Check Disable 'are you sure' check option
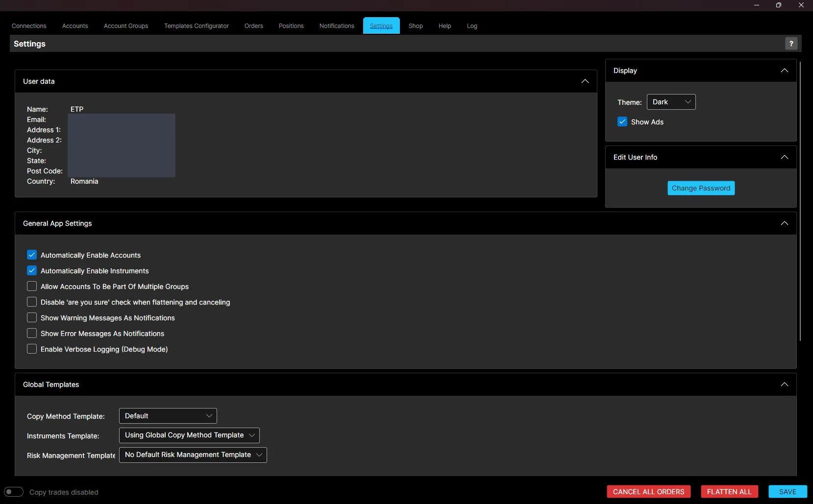The height and width of the screenshot is (504, 813). (x=32, y=302)
